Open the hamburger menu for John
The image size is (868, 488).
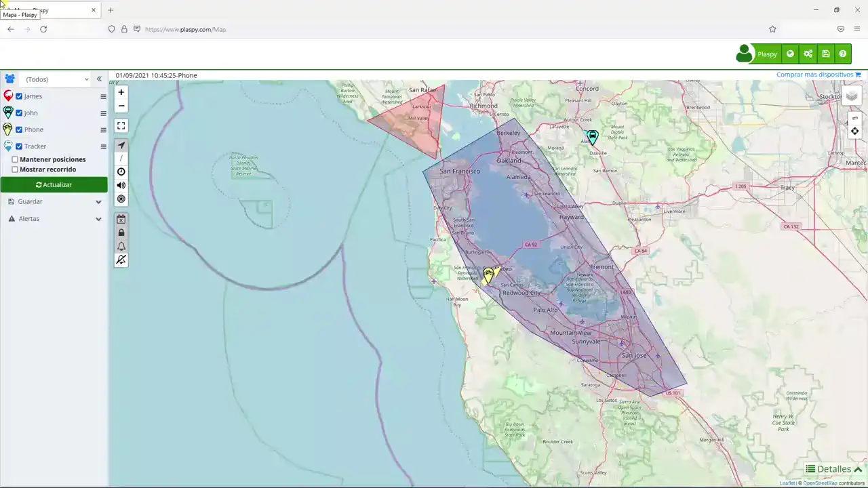(104, 113)
